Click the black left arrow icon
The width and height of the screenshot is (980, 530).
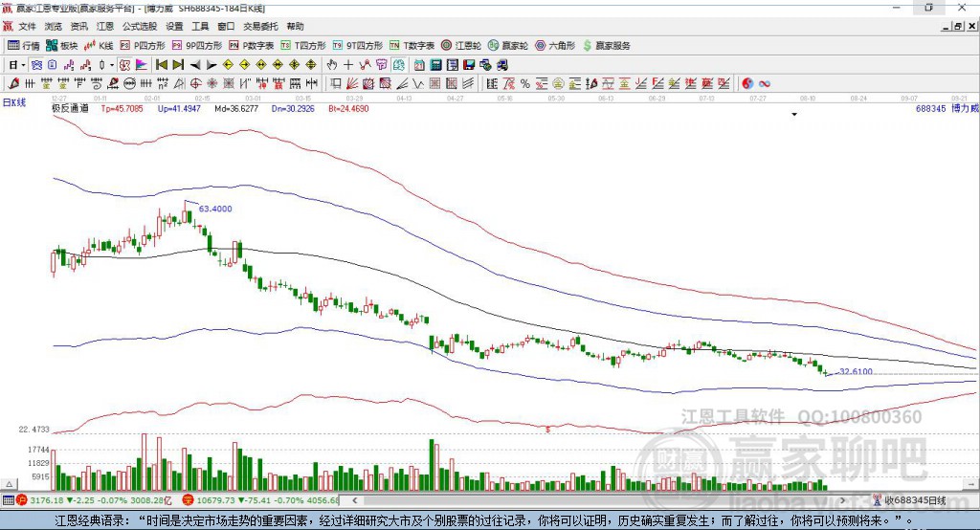pos(195,65)
